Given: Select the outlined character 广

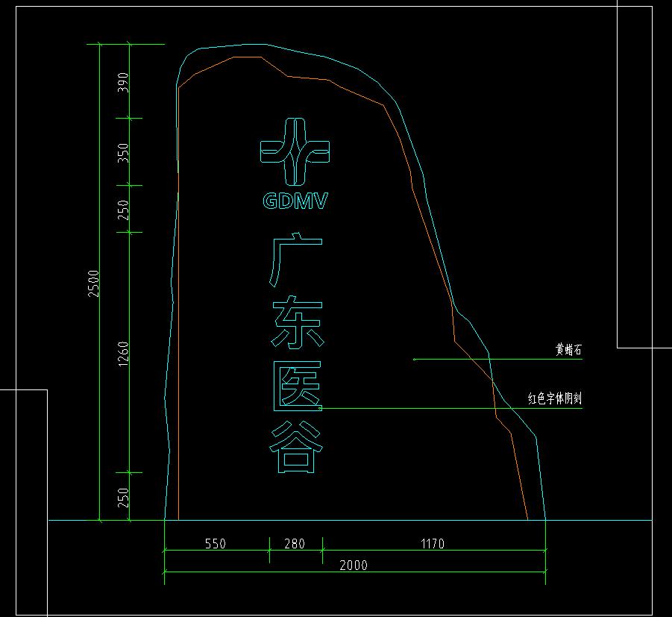Looking at the screenshot, I should point(295,260).
